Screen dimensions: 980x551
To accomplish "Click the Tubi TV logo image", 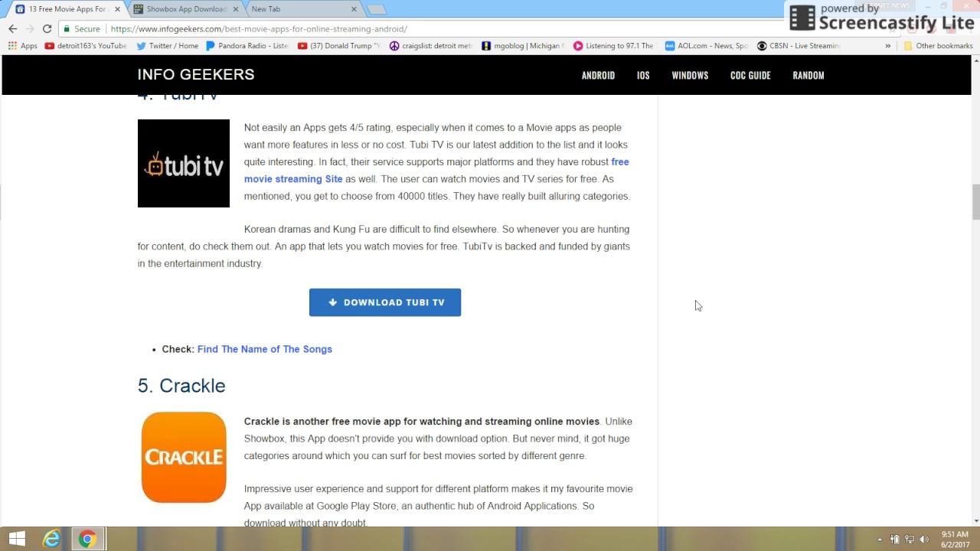I will (x=184, y=163).
